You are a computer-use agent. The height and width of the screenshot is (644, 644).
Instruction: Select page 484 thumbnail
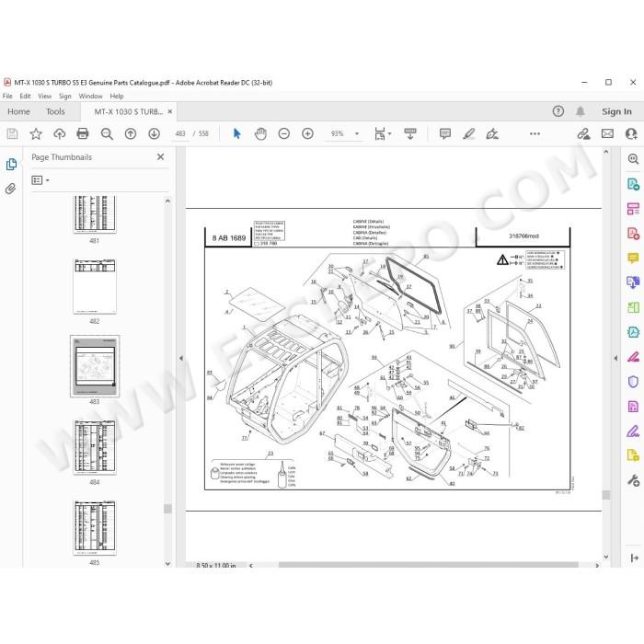point(95,447)
